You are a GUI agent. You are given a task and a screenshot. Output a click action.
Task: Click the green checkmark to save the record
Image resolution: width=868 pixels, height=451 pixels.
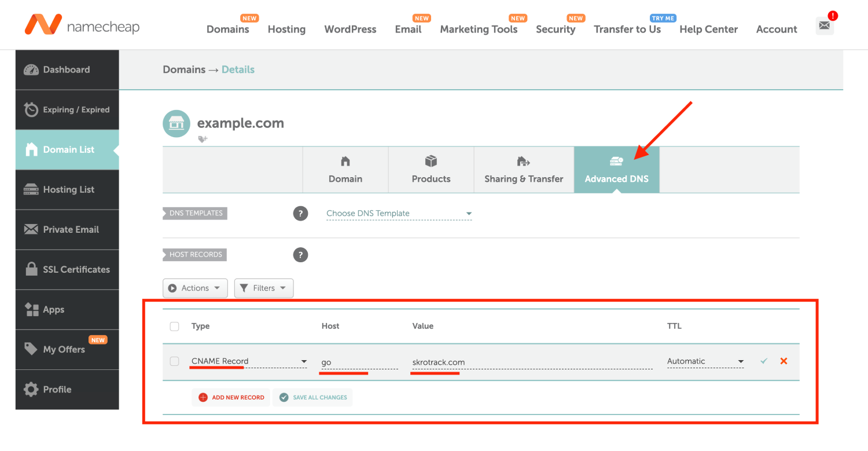coord(764,361)
